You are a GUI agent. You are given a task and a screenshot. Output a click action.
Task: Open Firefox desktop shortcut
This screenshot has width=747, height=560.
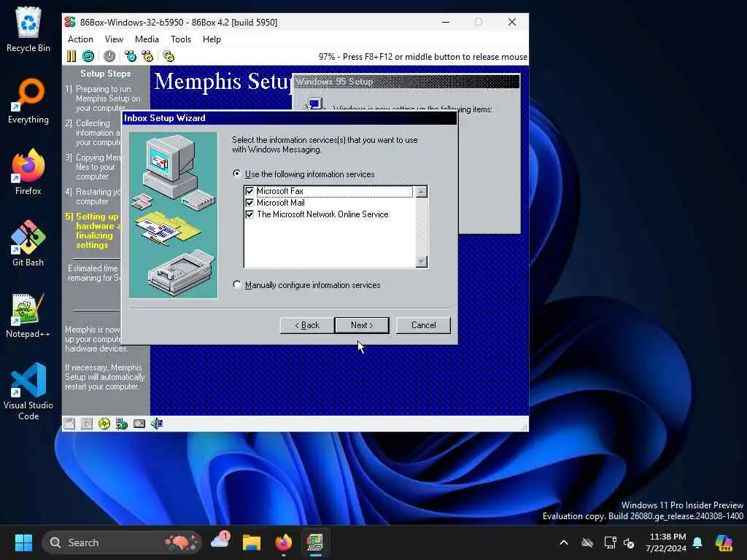28,172
